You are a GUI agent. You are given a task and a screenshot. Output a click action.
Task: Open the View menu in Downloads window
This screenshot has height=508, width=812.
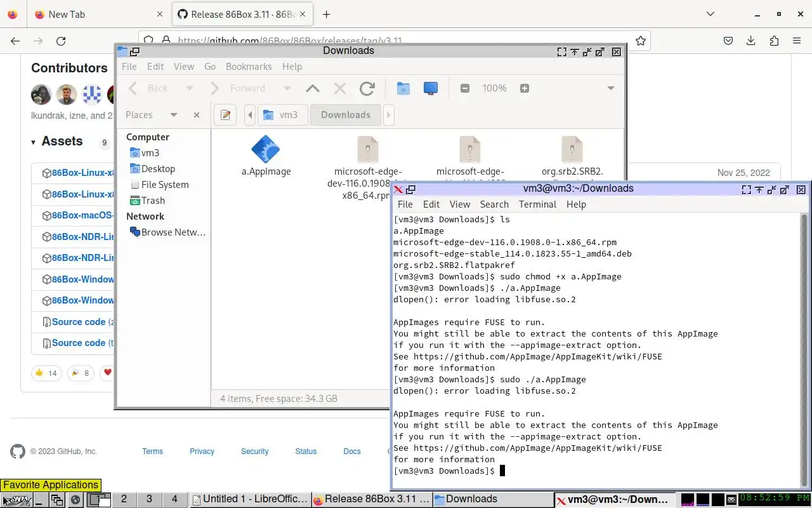pos(184,67)
